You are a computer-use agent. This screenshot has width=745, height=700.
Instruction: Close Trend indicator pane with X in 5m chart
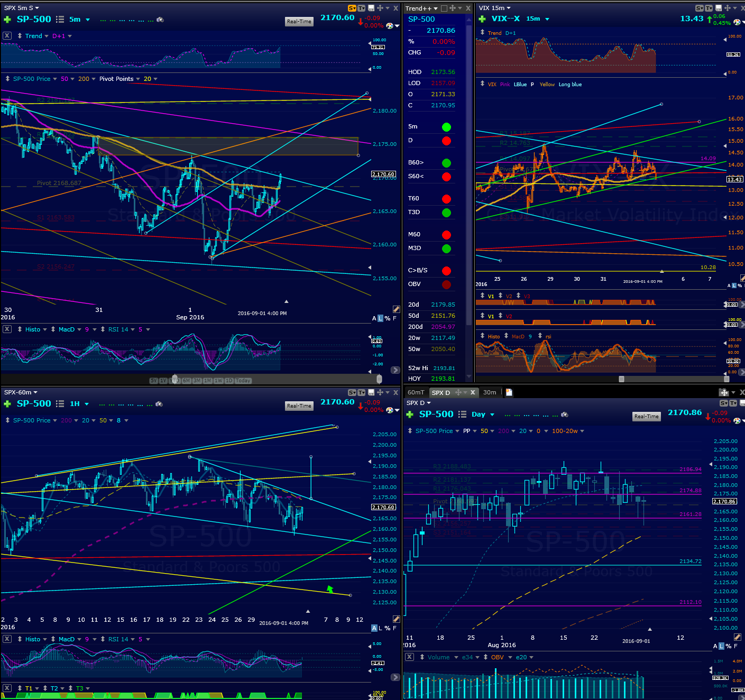pyautogui.click(x=7, y=35)
